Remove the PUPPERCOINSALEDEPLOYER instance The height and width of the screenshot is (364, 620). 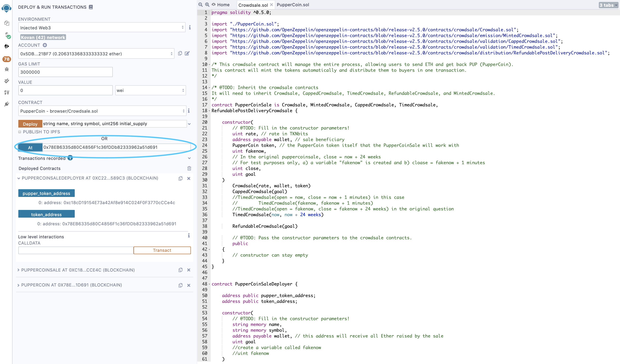189,178
